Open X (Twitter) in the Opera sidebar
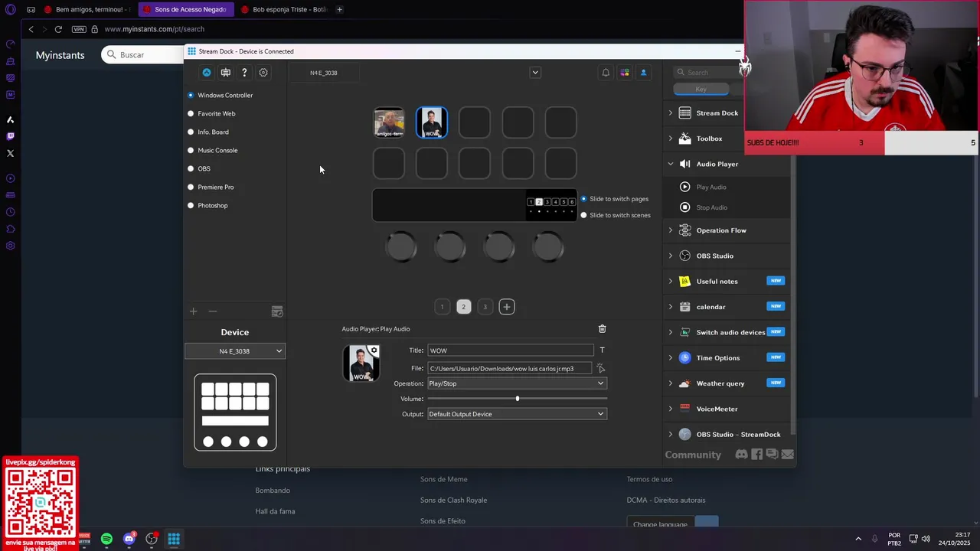Viewport: 980px width, 551px height. tap(10, 153)
